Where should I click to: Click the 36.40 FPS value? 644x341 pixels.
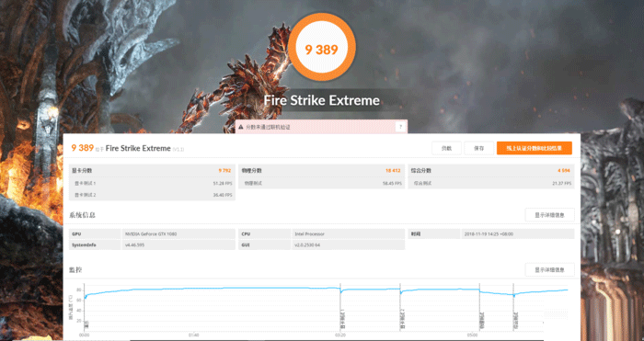tap(223, 196)
